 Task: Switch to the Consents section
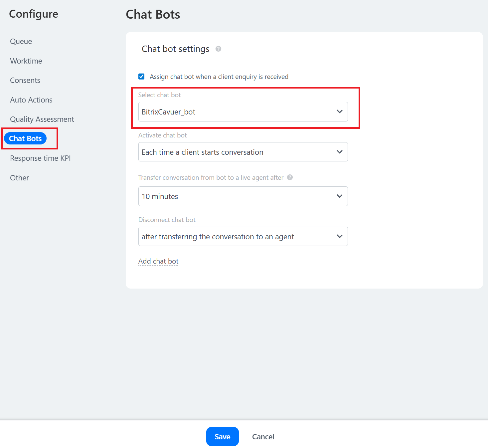(x=25, y=80)
